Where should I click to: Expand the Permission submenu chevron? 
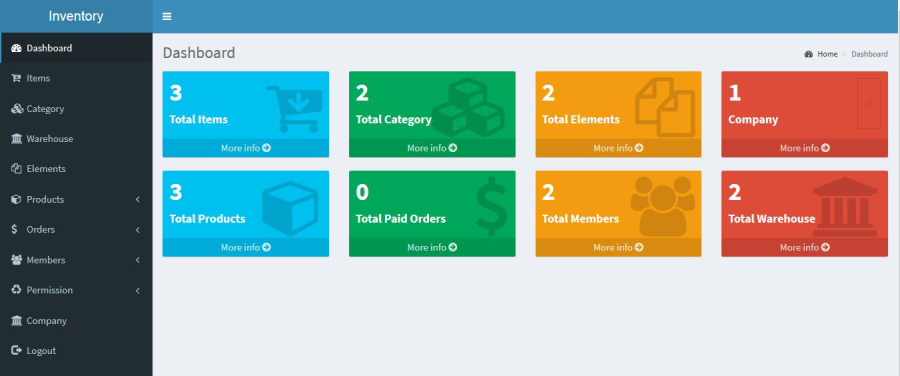tap(138, 290)
